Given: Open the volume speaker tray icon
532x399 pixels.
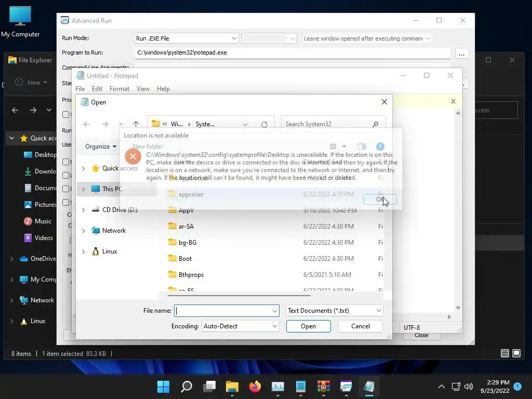Looking at the screenshot, I should pos(469,387).
